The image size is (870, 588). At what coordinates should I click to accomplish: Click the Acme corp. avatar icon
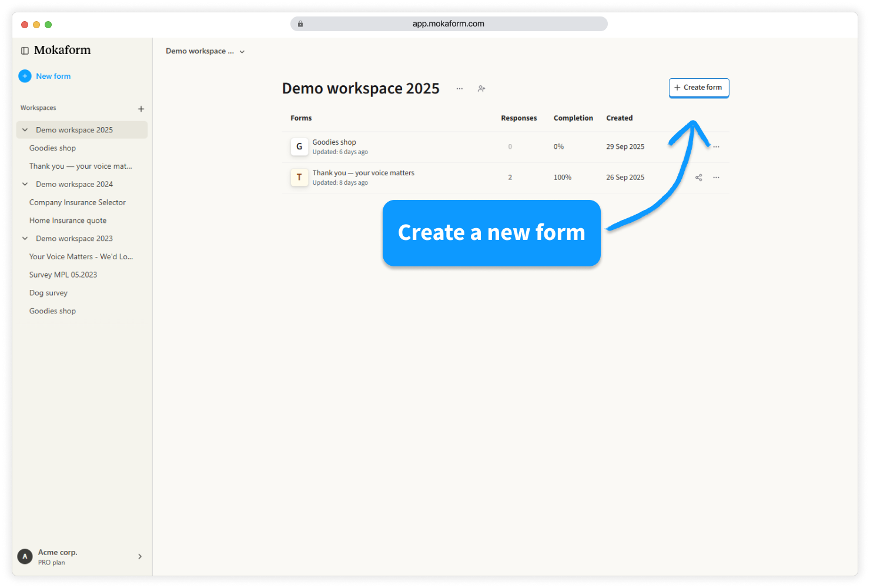25,556
